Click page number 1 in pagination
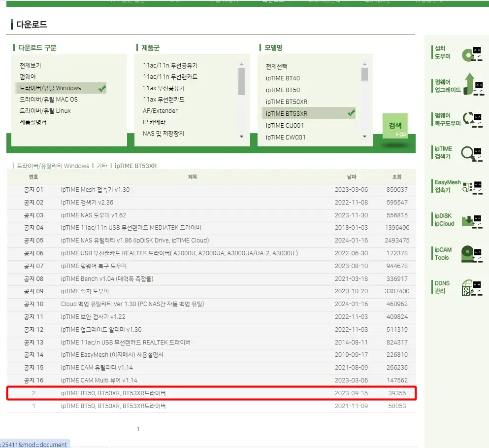 tap(138, 429)
